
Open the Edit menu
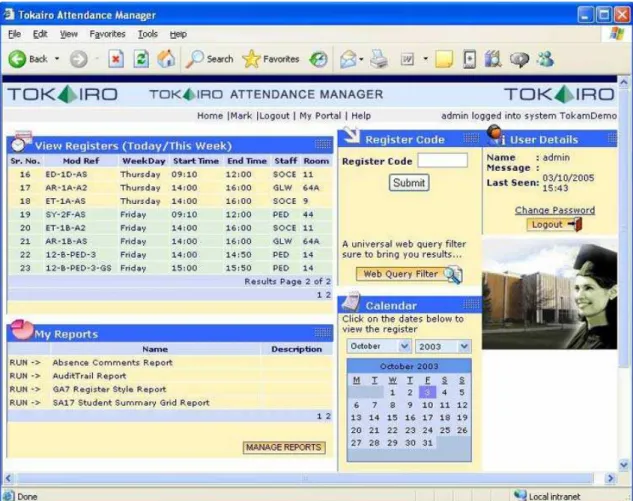tap(40, 34)
